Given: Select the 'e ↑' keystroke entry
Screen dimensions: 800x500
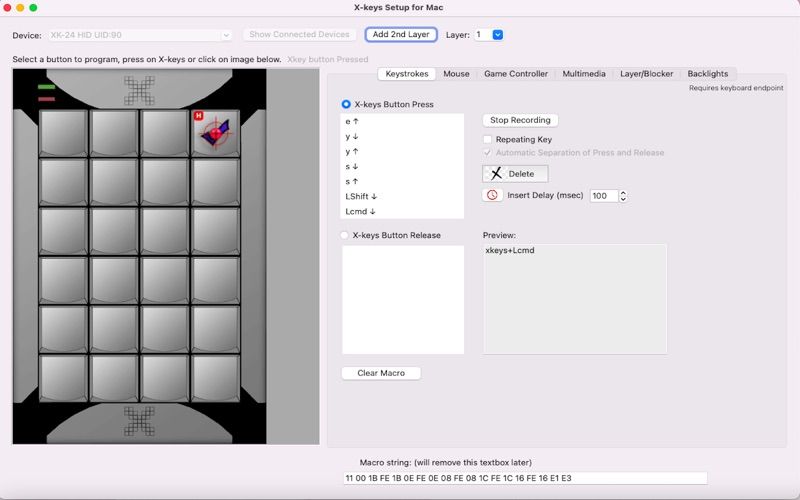Looking at the screenshot, I should point(402,121).
